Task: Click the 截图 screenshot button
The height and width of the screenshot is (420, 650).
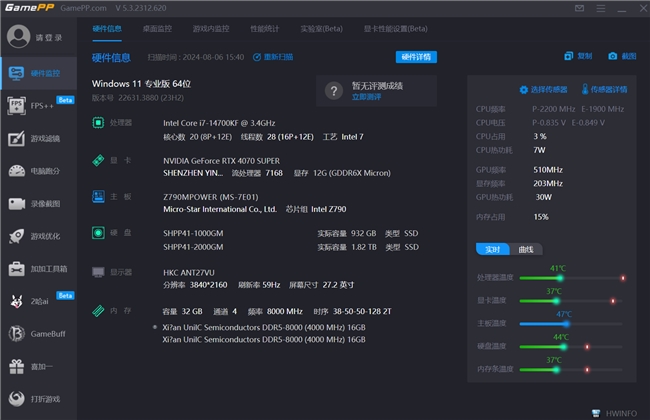Action: click(622, 56)
